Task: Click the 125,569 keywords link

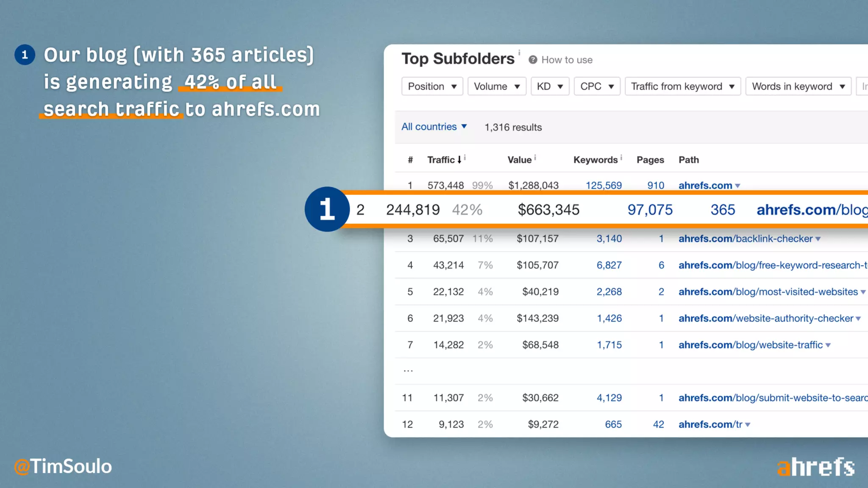Action: tap(604, 186)
